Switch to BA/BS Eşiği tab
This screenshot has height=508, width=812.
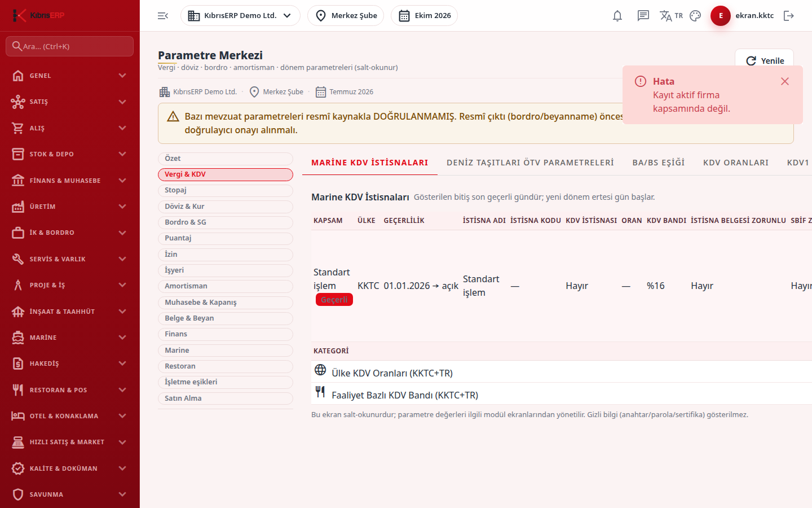coord(659,163)
